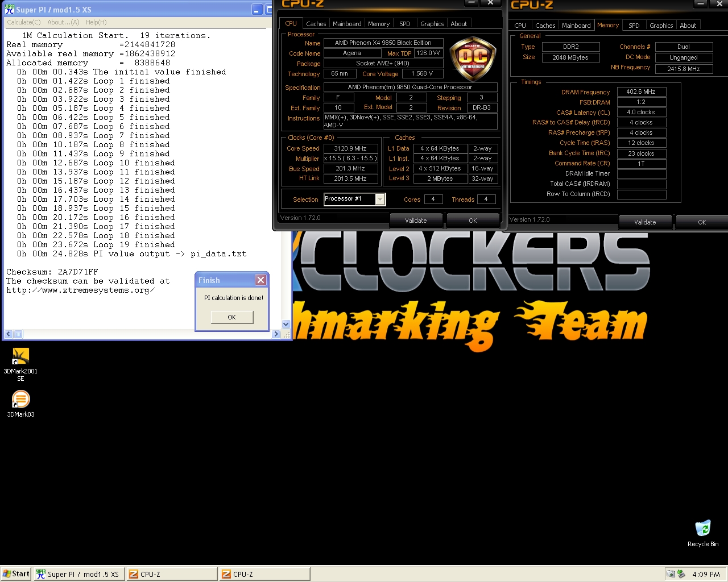Click the Package value Socket AM2+ (940)
Screen dimensions: 728x582
click(383, 63)
